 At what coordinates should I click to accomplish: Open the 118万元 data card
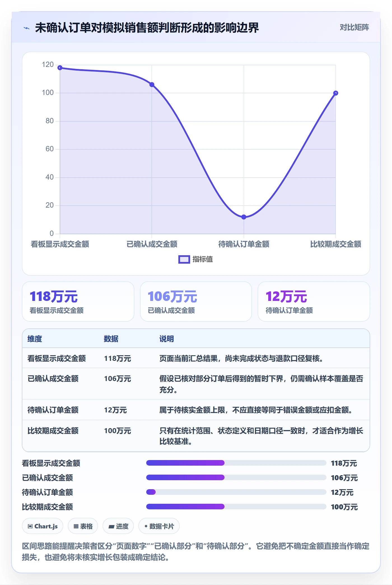pos(78,301)
